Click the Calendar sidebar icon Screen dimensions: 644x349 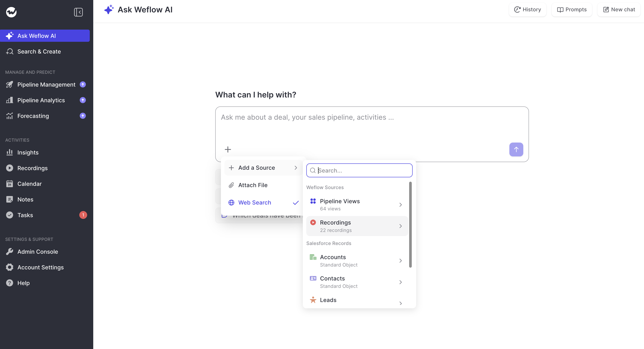pos(10,184)
